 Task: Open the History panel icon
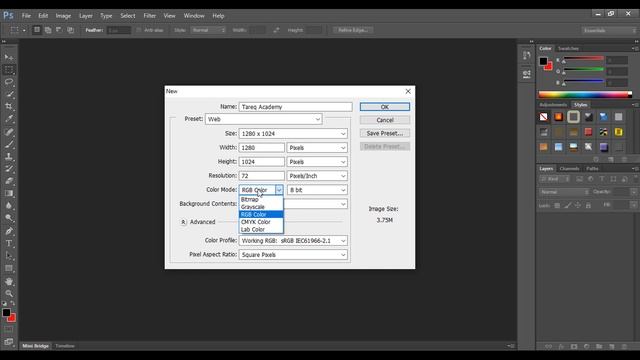(x=527, y=56)
